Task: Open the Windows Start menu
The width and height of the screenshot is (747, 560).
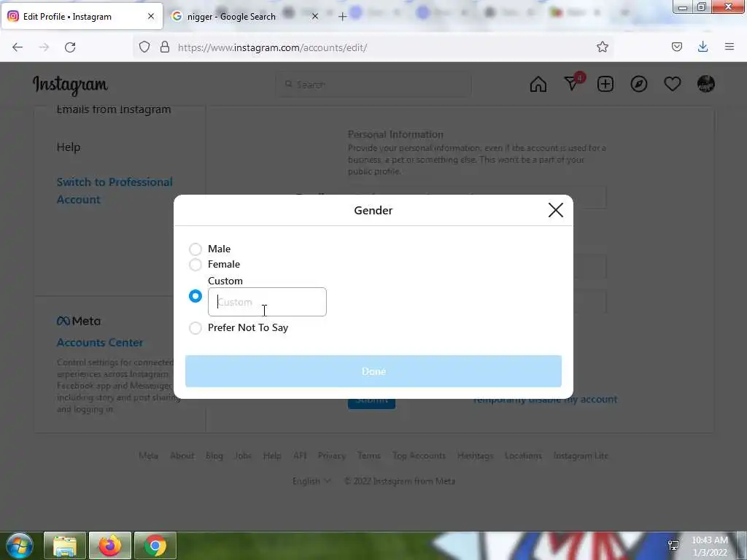Action: click(x=19, y=545)
